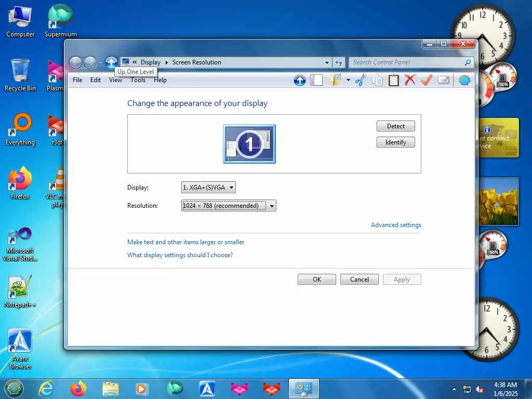Viewport: 532px width, 399px height.
Task: Select the Notepad++ desktop shortcut
Action: (20, 292)
